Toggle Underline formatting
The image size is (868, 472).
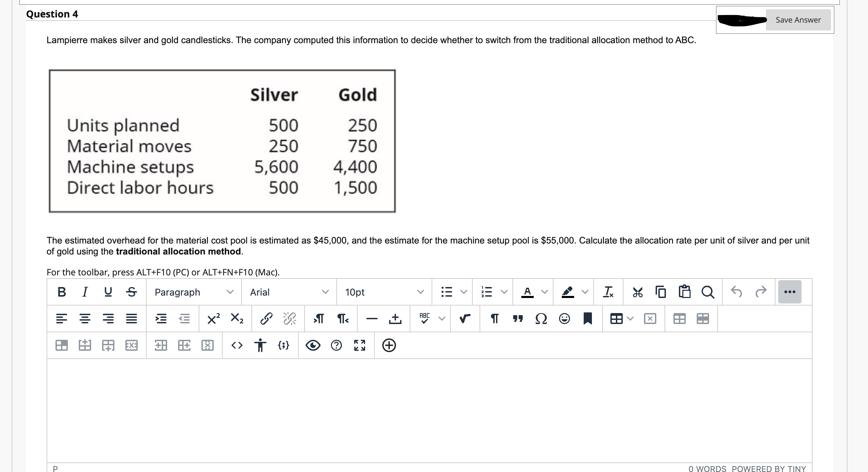pyautogui.click(x=108, y=292)
